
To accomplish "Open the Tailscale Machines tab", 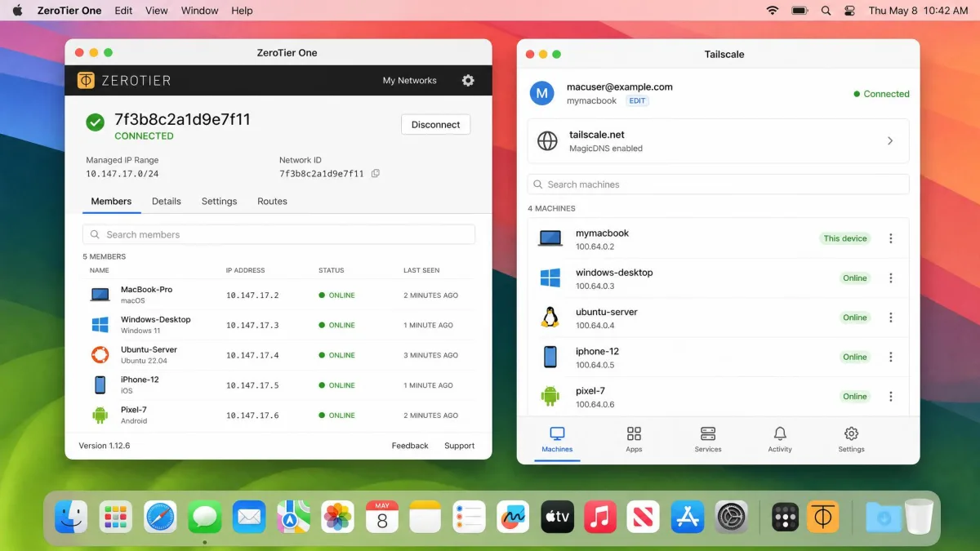I will point(557,439).
